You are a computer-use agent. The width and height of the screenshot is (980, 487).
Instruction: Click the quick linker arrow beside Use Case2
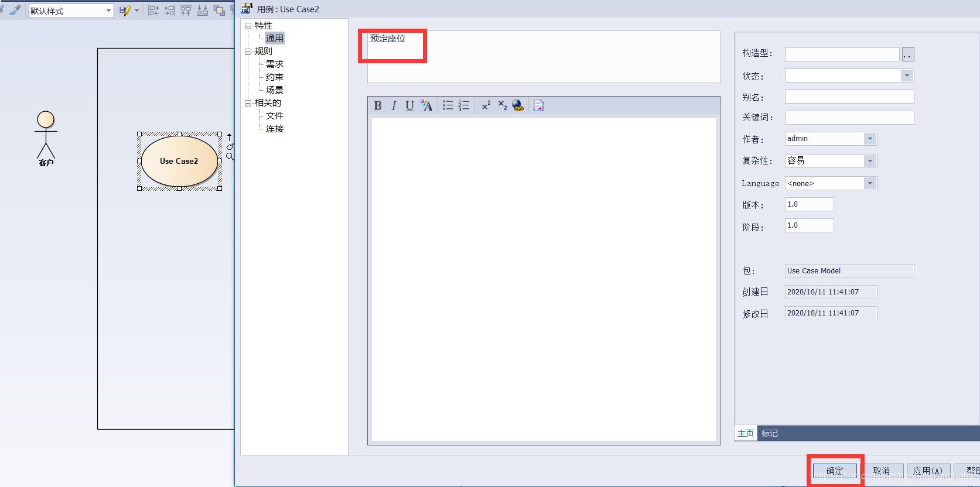coord(229,138)
